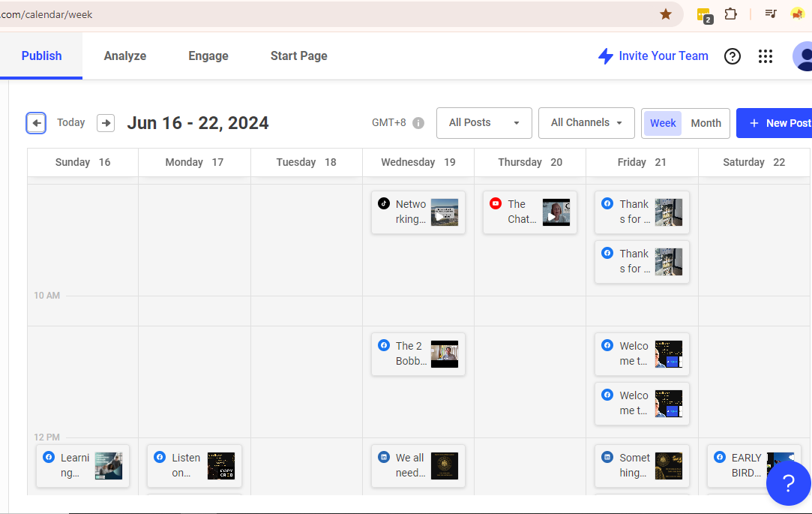Open the Analyze tab
812x514 pixels.
coord(125,56)
